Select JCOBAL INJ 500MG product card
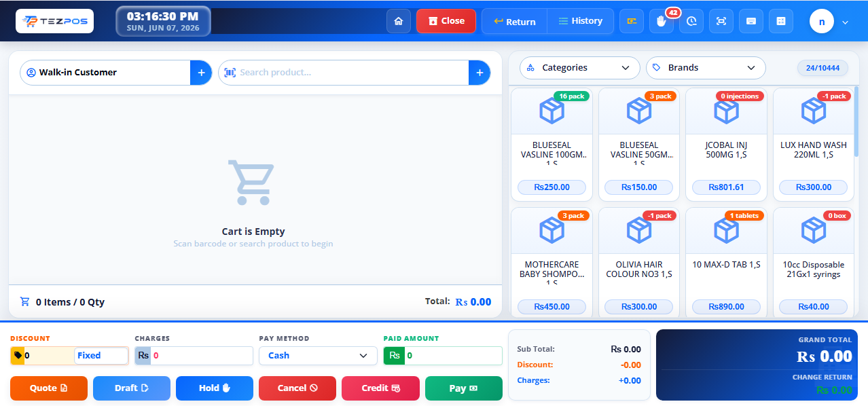The height and width of the screenshot is (406, 868). [x=726, y=145]
